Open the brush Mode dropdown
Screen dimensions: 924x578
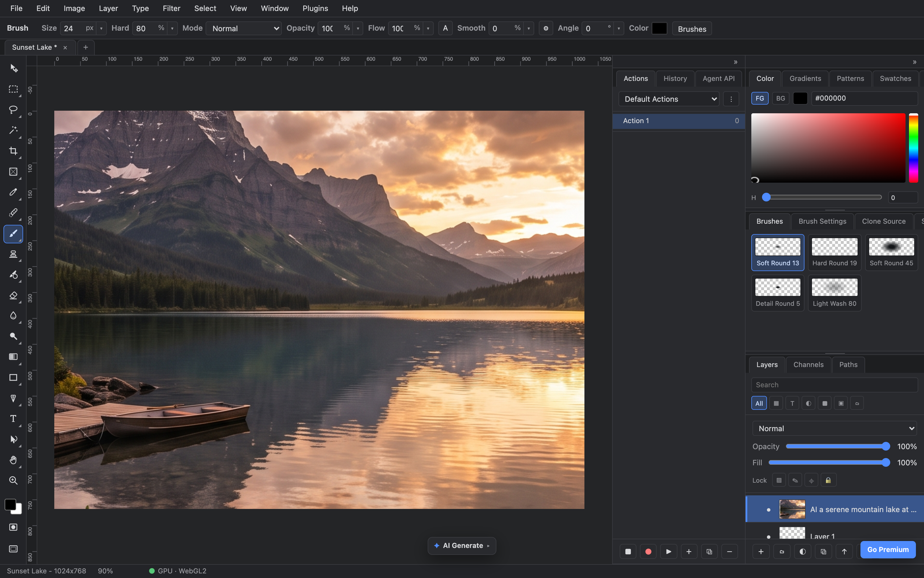tap(244, 28)
